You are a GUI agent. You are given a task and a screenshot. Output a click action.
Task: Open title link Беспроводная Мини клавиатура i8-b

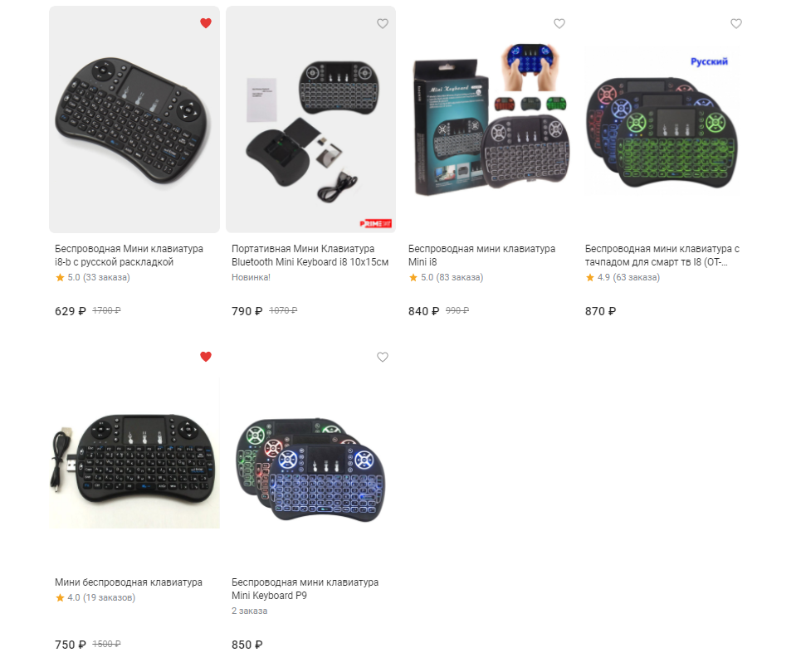(x=129, y=256)
